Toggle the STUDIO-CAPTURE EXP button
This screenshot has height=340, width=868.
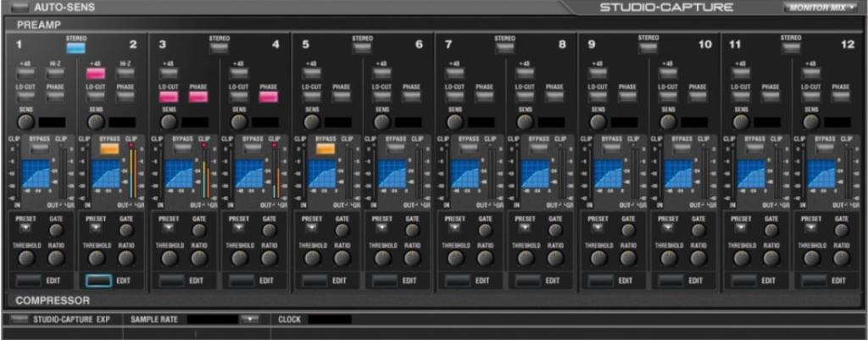tap(20, 320)
